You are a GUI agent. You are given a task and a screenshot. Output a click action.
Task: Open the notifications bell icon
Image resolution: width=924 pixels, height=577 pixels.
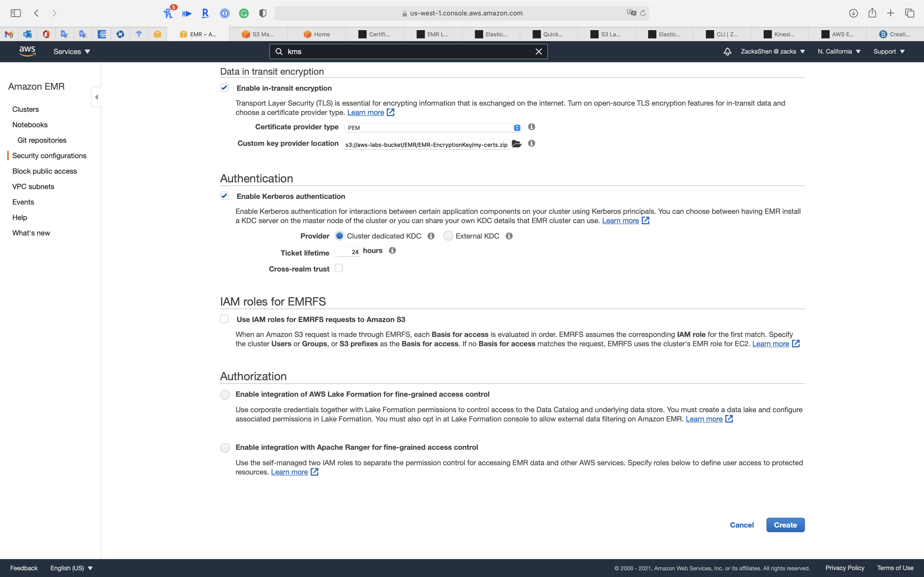727,52
